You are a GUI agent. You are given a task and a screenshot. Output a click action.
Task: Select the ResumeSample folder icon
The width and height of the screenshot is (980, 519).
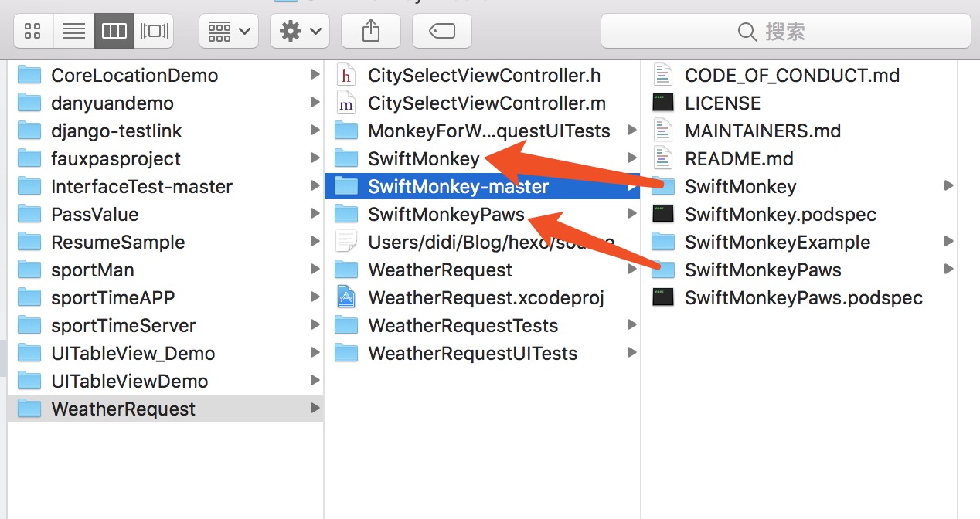(x=29, y=242)
